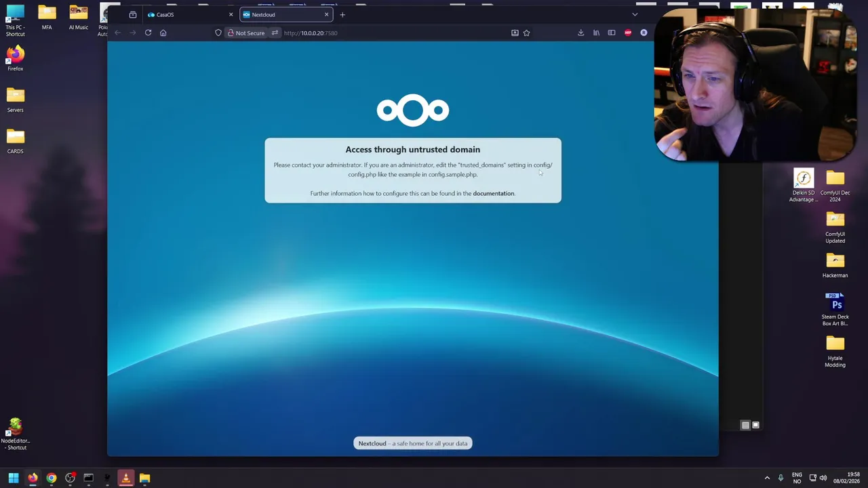Viewport: 868px width, 488px height.
Task: Bookmark this page with the star icon
Action: (526, 33)
